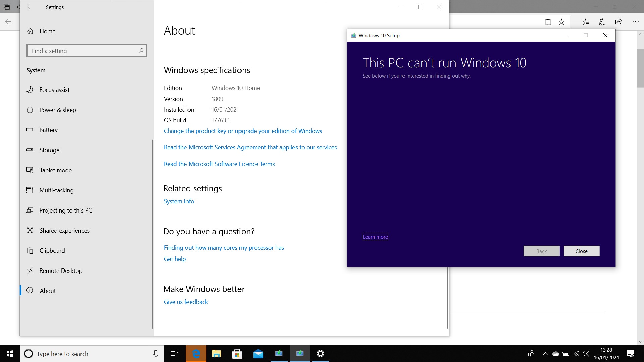Click Learn more in Windows 10 Setup

[x=375, y=237]
